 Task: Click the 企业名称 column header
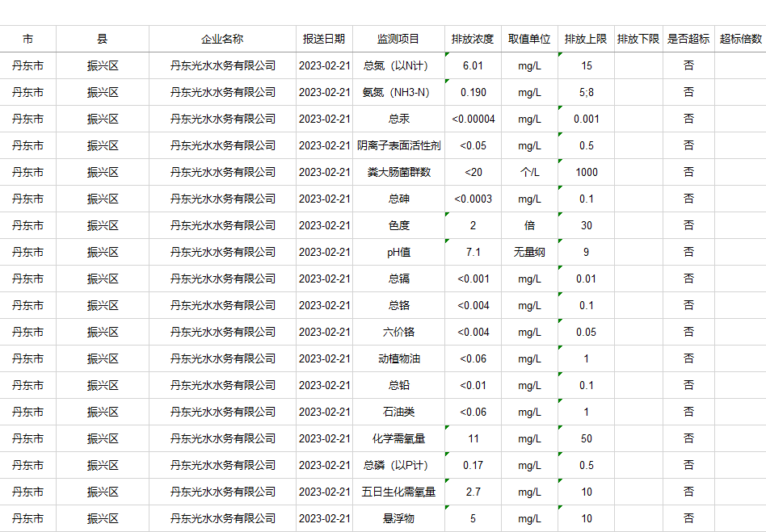[222, 39]
